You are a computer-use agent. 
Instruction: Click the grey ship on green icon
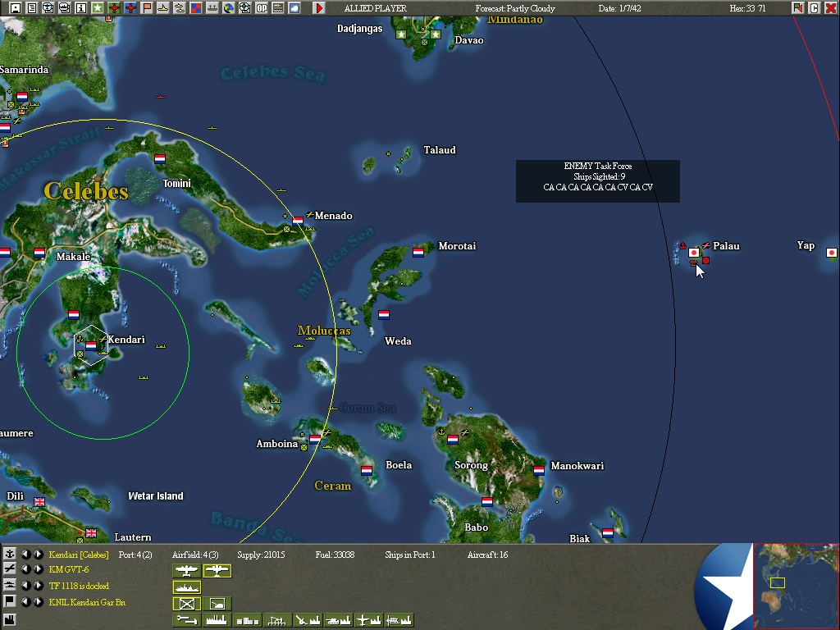click(212, 8)
